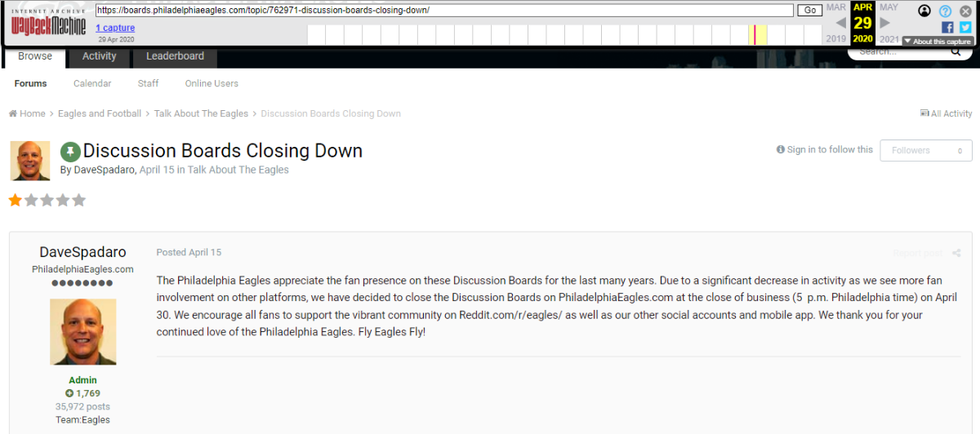The height and width of the screenshot is (434, 980).
Task: Click the Wayback Machine help question icon
Action: [945, 11]
